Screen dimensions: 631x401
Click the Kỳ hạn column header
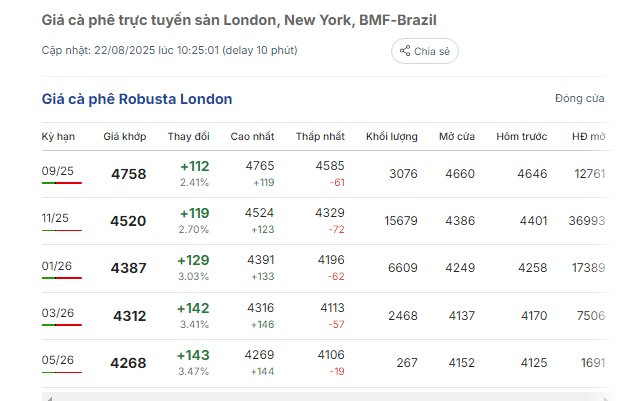coord(59,136)
